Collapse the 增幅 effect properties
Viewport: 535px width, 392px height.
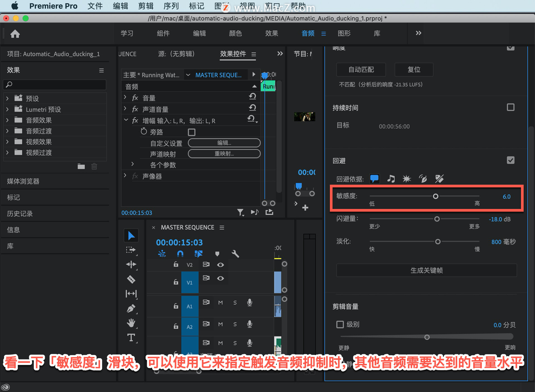[126, 120]
